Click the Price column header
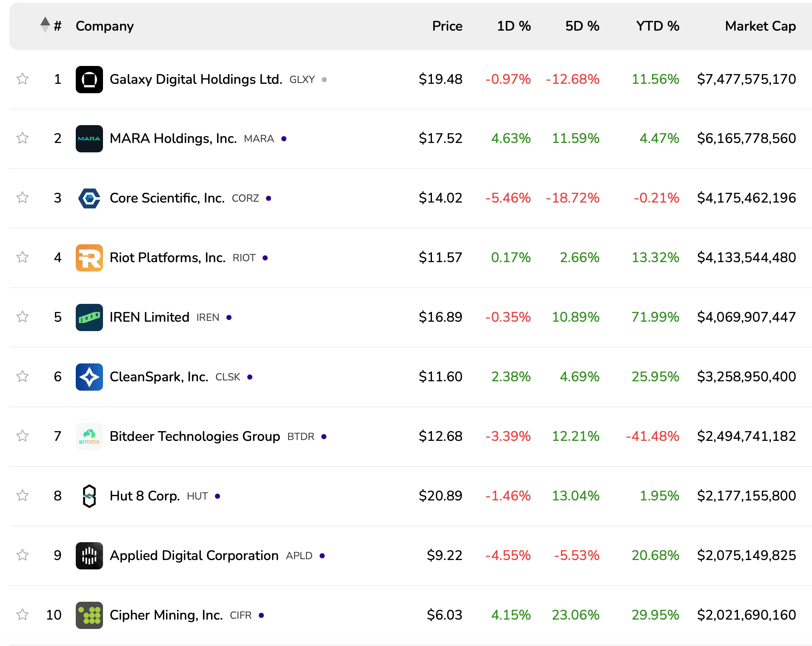 tap(447, 26)
